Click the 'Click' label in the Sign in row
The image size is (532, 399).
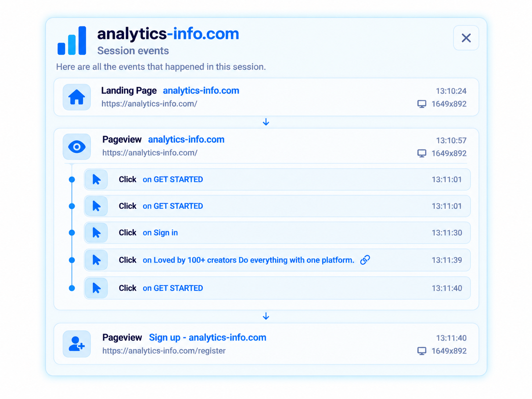pyautogui.click(x=127, y=233)
